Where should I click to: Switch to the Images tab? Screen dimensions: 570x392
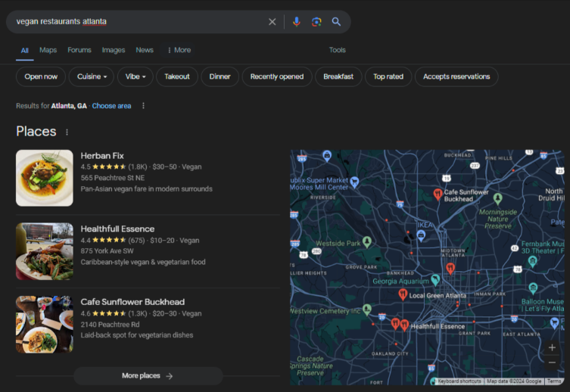[x=114, y=50]
